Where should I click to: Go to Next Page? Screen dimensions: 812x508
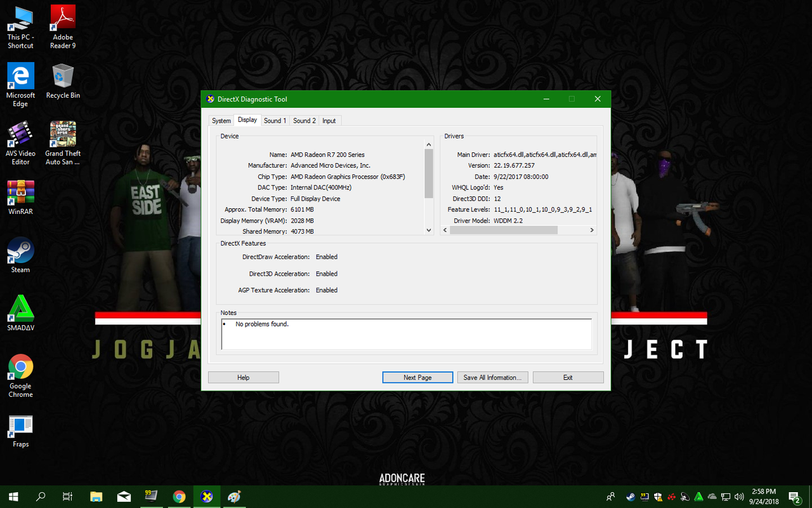[x=417, y=377]
